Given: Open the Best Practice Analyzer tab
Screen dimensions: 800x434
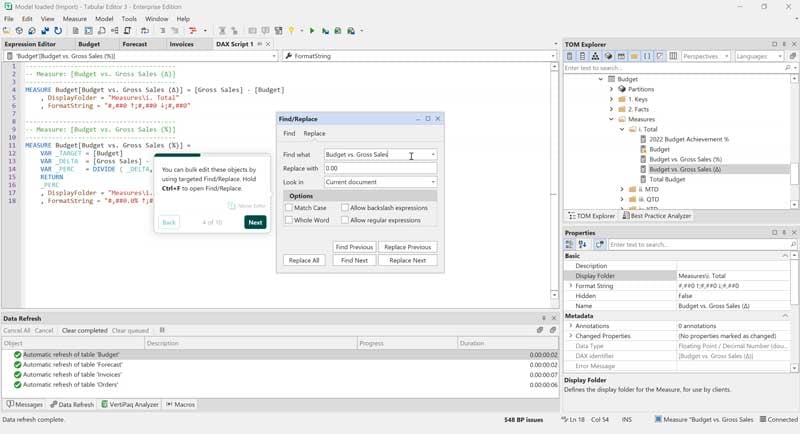Looking at the screenshot, I should [656, 216].
